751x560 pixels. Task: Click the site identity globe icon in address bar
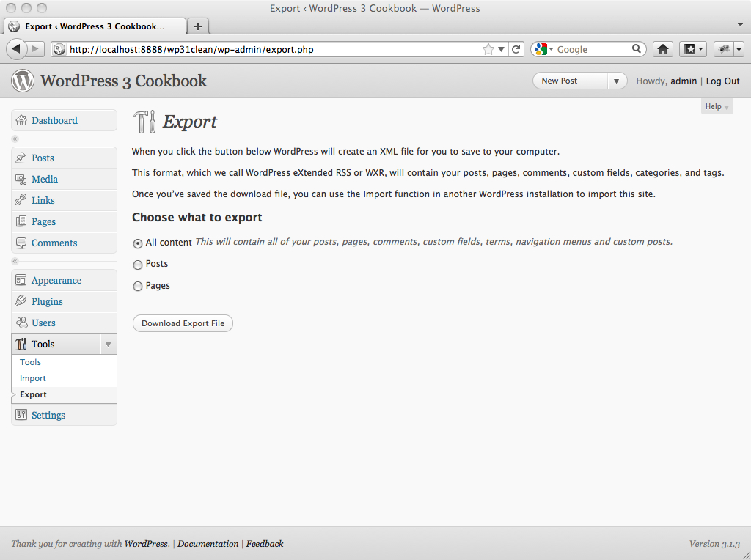pyautogui.click(x=59, y=49)
